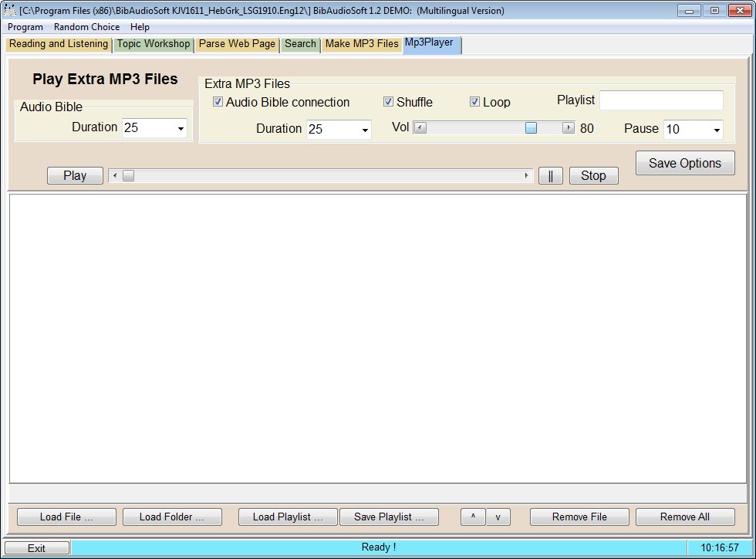Click the Save Options button

(x=685, y=163)
